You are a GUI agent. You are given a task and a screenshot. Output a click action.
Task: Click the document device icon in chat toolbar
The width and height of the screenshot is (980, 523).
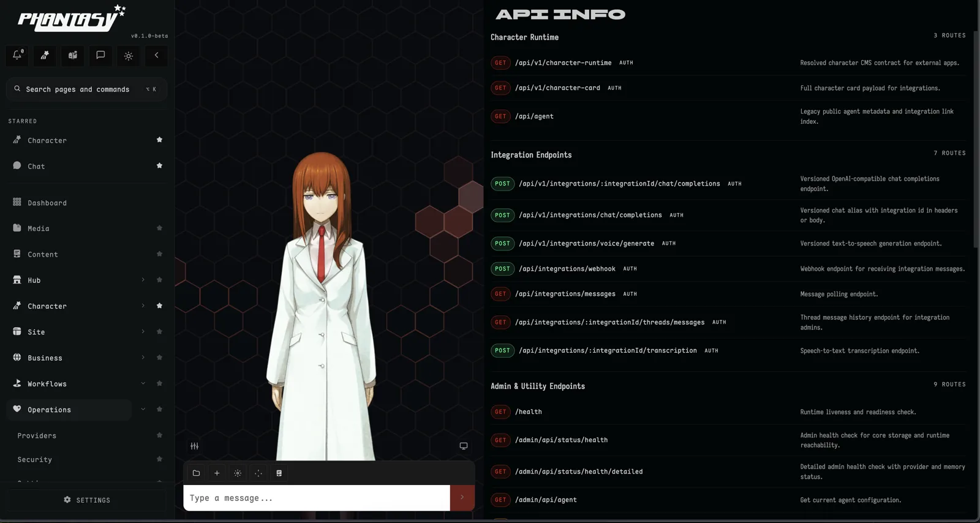(x=279, y=473)
